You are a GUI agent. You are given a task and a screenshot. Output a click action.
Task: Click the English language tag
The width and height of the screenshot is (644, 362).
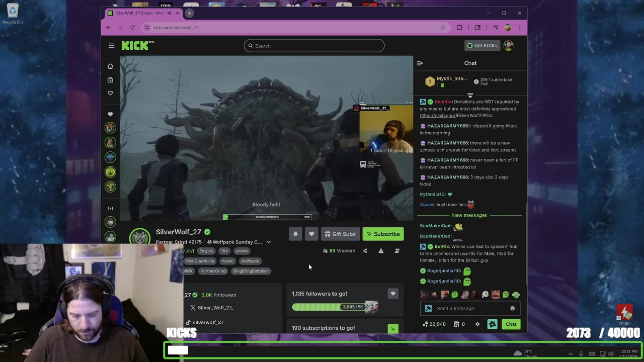tap(206, 251)
